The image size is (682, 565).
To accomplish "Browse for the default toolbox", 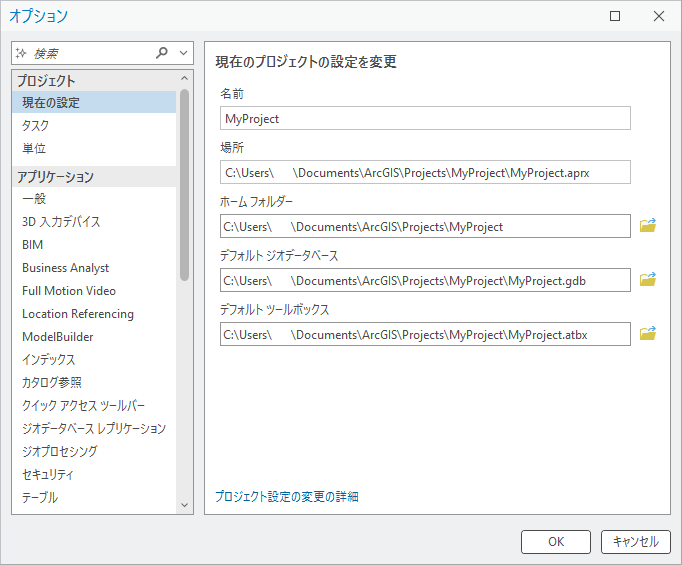I will [647, 334].
